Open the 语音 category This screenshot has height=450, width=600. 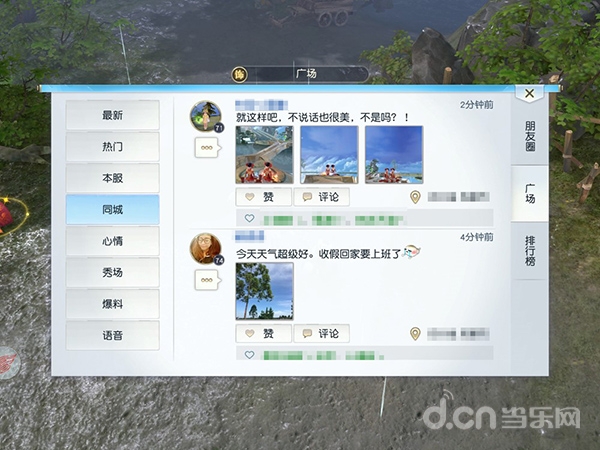(112, 335)
